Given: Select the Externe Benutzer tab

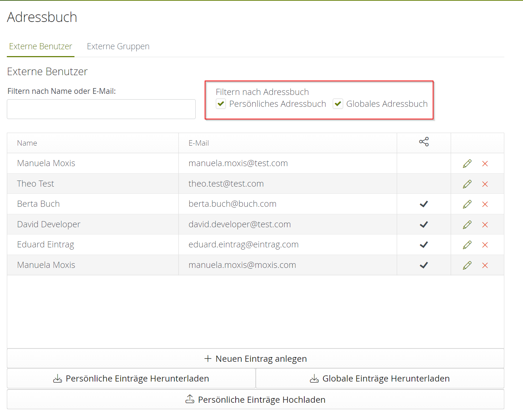Looking at the screenshot, I should click(x=41, y=46).
